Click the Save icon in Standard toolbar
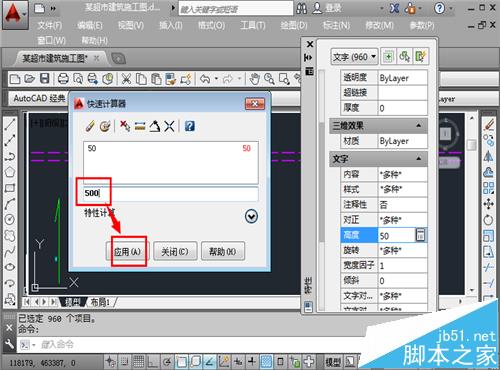Image resolution: width=500 pixels, height=370 pixels. (x=44, y=79)
